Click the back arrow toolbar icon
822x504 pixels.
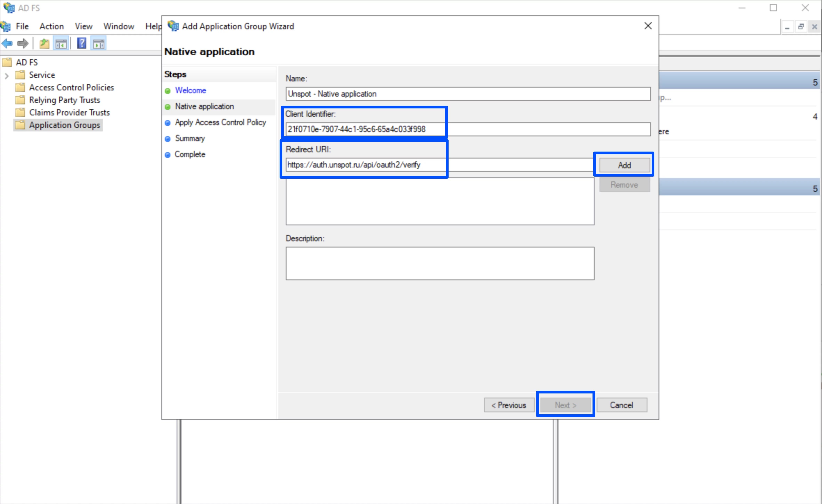[7, 43]
